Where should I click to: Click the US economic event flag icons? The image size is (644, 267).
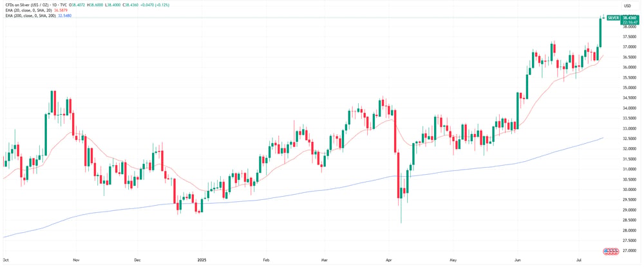click(611, 250)
